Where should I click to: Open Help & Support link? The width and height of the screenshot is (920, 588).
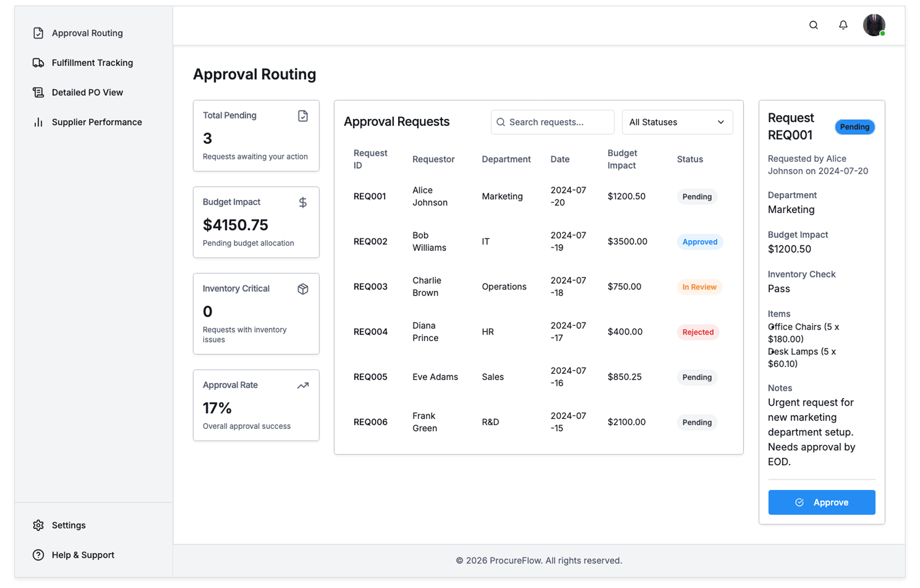pos(83,555)
